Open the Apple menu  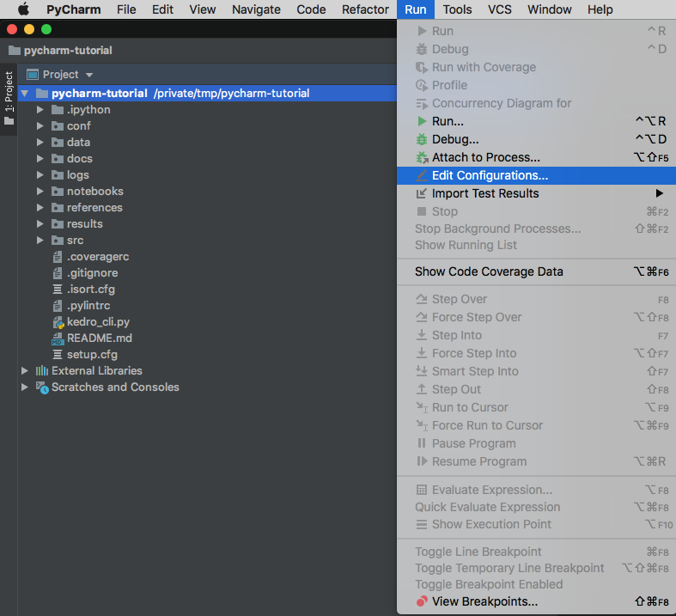pyautogui.click(x=23, y=9)
